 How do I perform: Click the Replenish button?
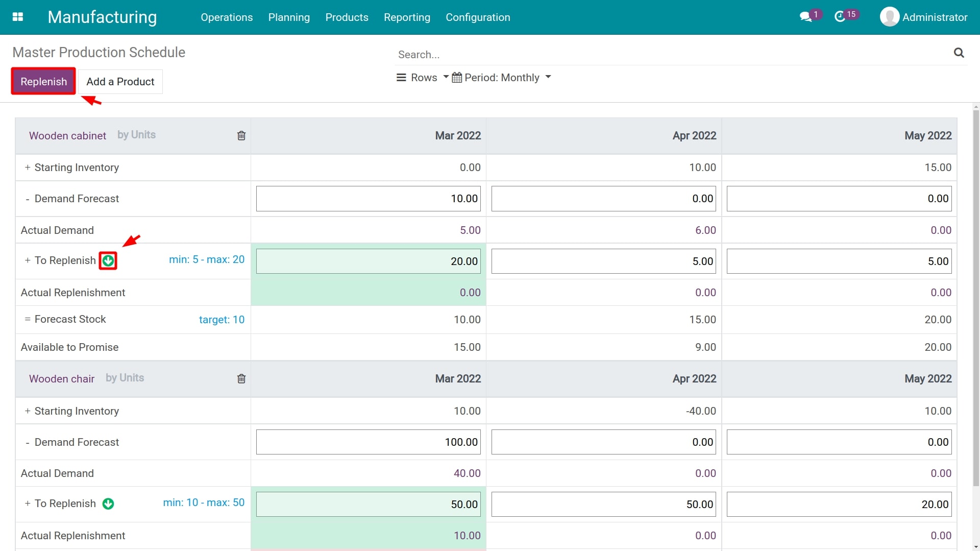[43, 82]
